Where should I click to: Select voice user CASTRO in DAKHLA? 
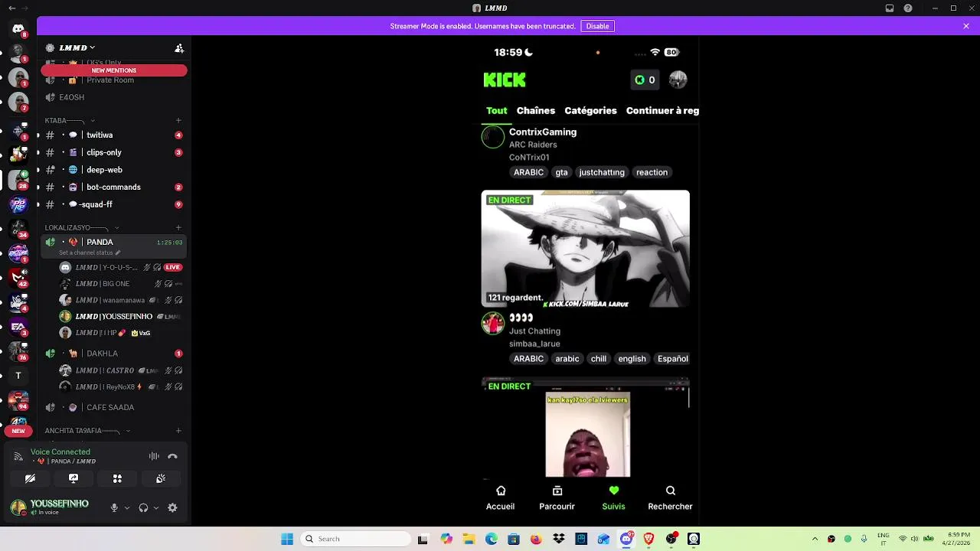121,370
